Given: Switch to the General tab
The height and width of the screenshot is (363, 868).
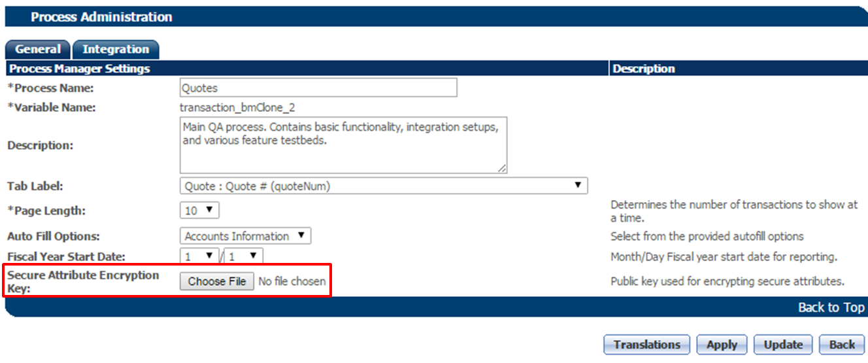Looking at the screenshot, I should (x=38, y=50).
